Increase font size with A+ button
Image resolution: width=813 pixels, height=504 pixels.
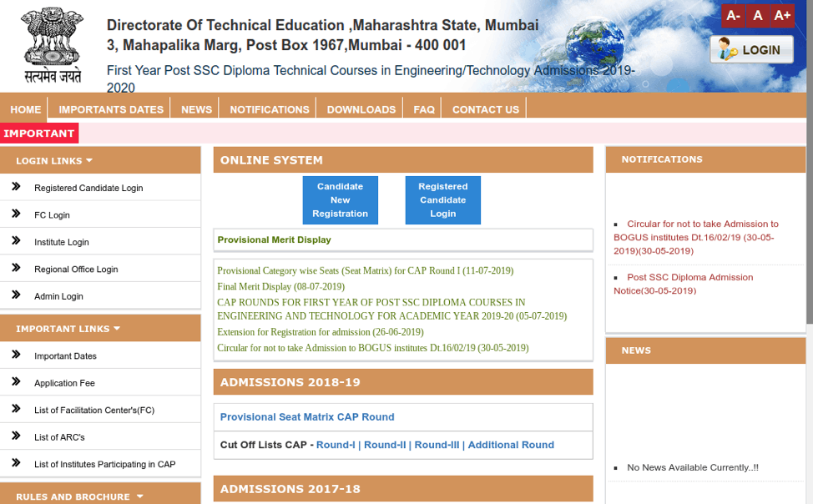782,16
